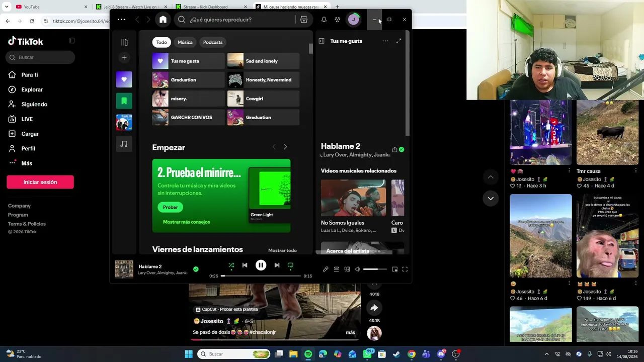Open Connect to a device icon
644x362 pixels.
347,269
